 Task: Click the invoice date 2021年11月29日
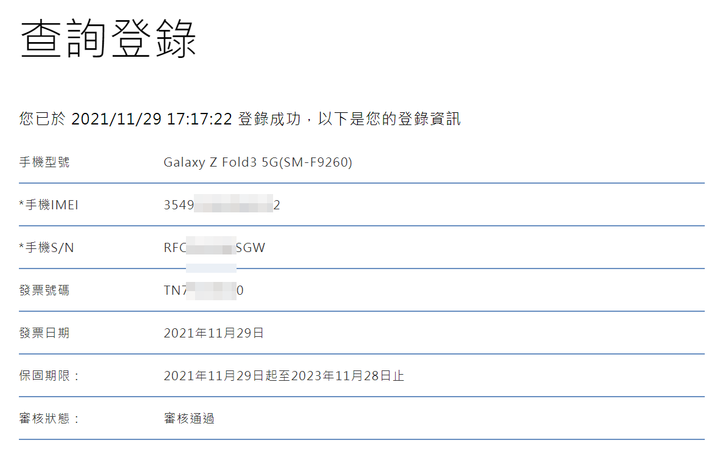click(214, 333)
